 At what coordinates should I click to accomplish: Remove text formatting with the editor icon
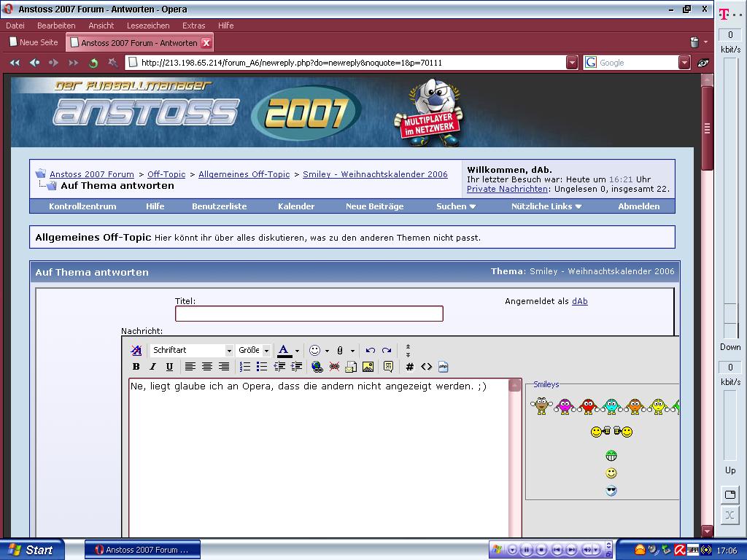click(x=136, y=351)
